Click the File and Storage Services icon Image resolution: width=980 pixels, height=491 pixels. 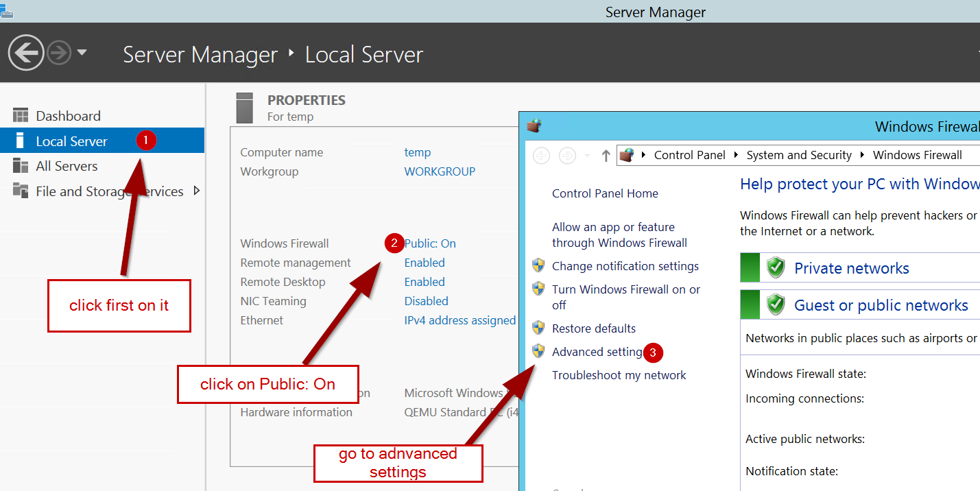point(21,191)
